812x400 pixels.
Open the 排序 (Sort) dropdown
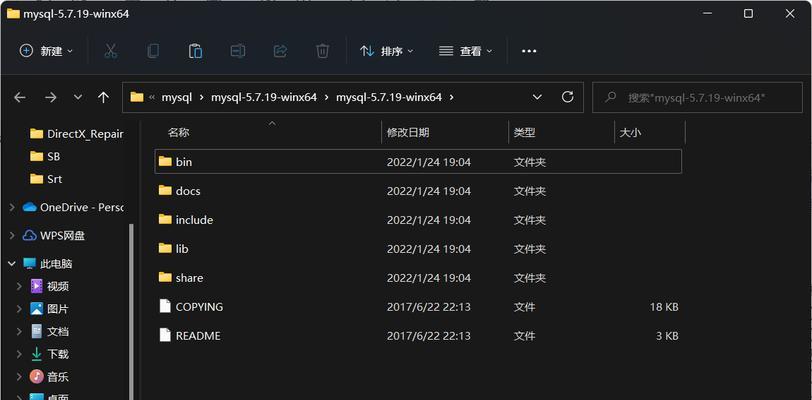click(387, 51)
